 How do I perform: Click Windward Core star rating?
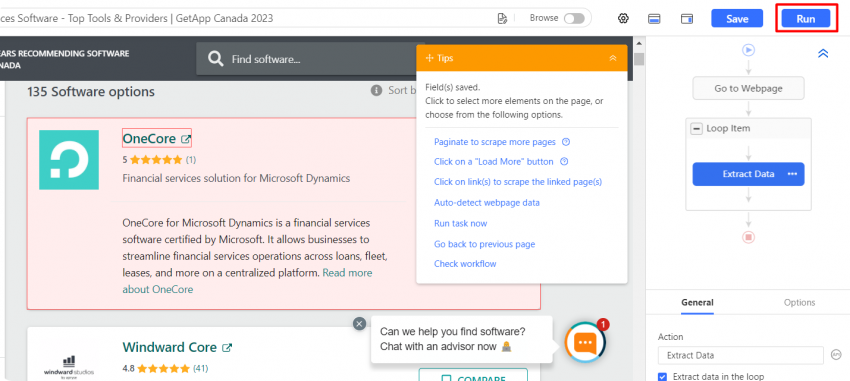[x=163, y=369]
